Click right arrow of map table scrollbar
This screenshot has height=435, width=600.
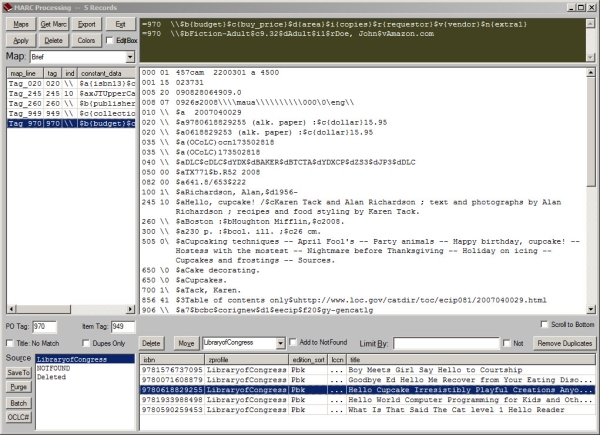click(131, 309)
